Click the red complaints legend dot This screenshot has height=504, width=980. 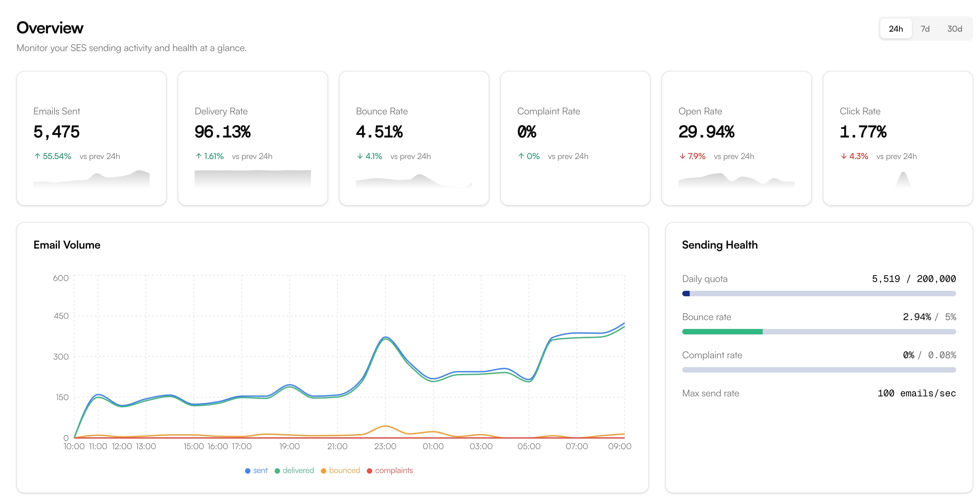tap(370, 471)
